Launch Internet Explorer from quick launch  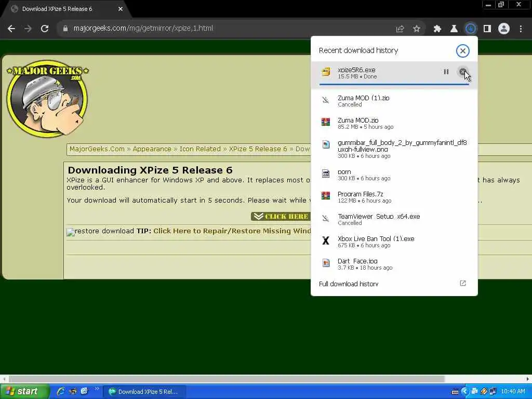pos(61,392)
